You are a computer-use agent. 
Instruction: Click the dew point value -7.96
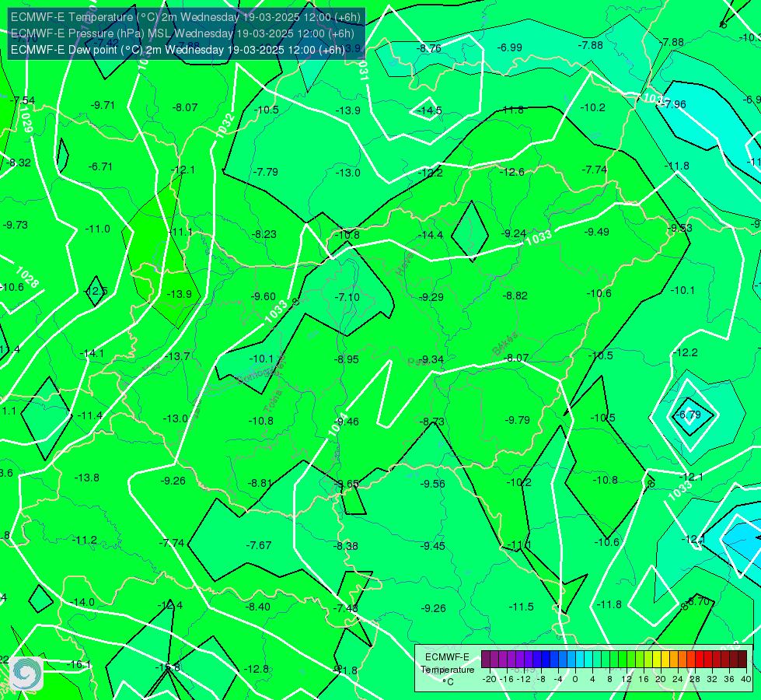[x=675, y=104]
